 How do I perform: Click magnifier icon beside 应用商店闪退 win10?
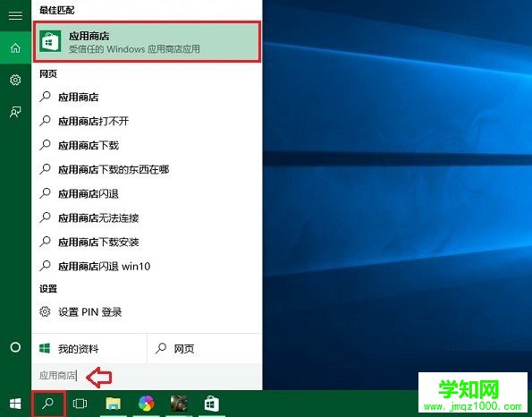pos(45,266)
